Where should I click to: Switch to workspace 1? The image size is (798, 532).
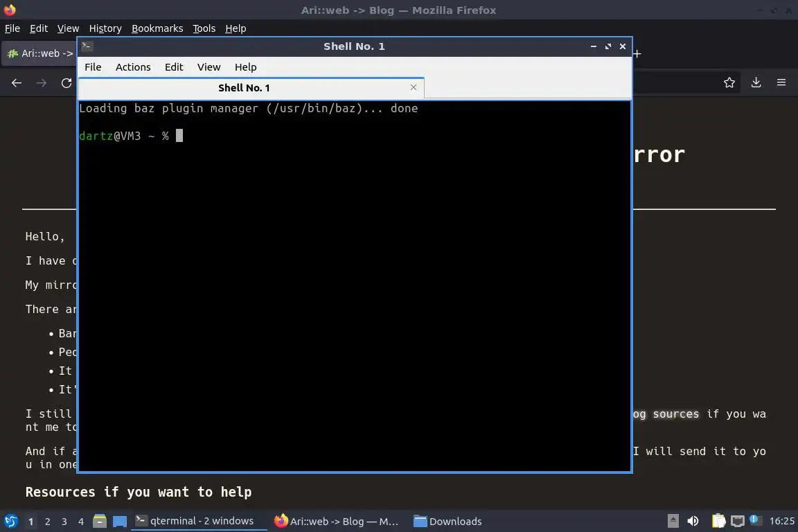31,522
